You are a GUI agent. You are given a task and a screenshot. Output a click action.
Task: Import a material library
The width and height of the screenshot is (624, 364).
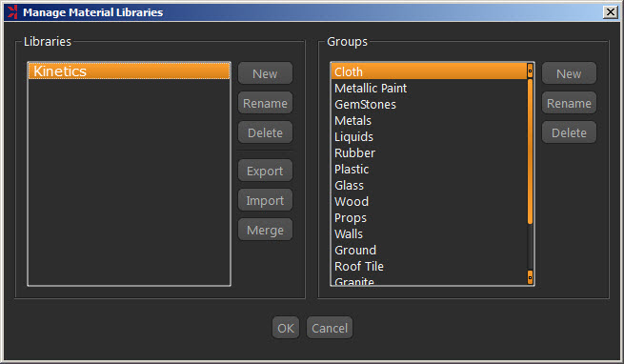pos(265,200)
